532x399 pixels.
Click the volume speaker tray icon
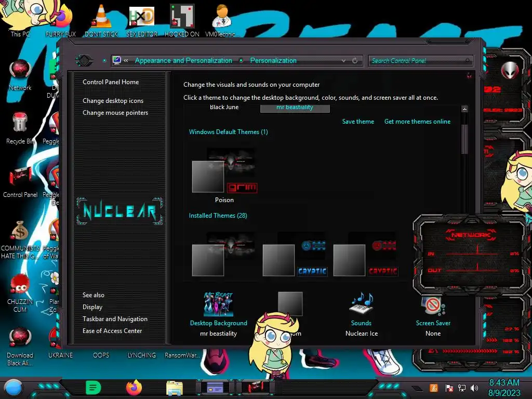pos(474,388)
